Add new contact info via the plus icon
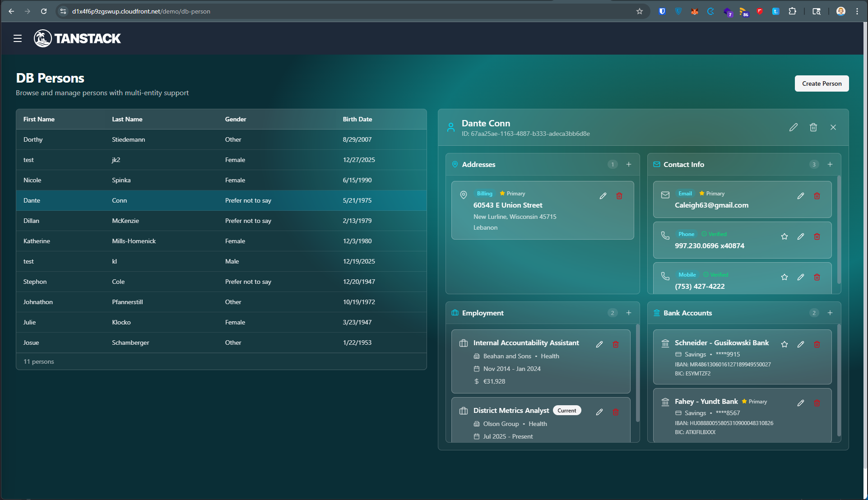868x500 pixels. pos(830,164)
